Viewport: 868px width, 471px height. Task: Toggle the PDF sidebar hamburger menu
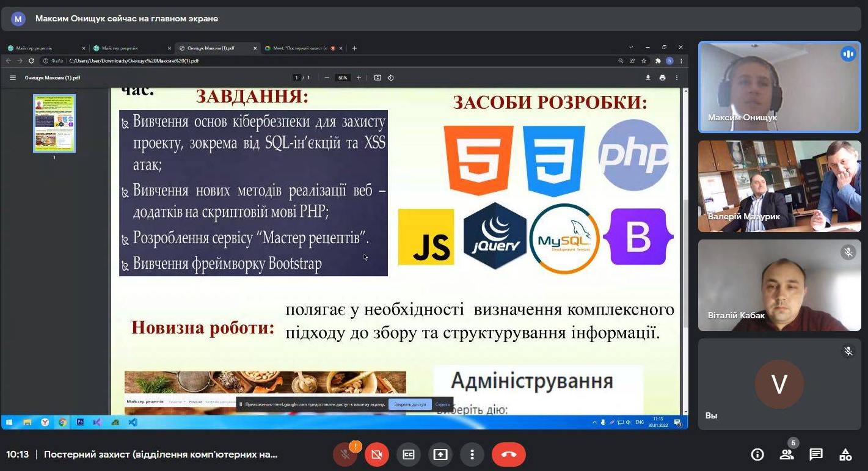(x=13, y=78)
